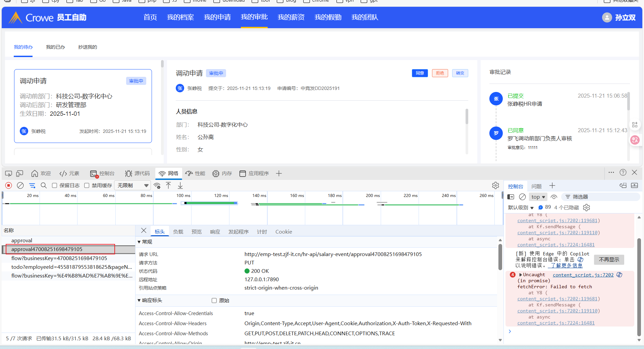Open the 无限制 throttling dropdown
Image resolution: width=644 pixels, height=349 pixels.
pyautogui.click(x=133, y=186)
